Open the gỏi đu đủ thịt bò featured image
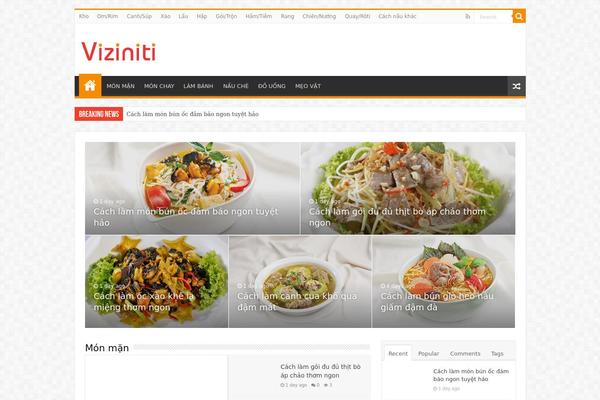600x400 pixels. [x=408, y=188]
